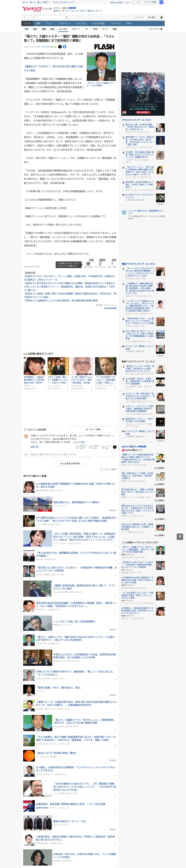Click the Ado concert advertisement banner
The width and height of the screenshot is (186, 868).
pyautogui.click(x=143, y=94)
